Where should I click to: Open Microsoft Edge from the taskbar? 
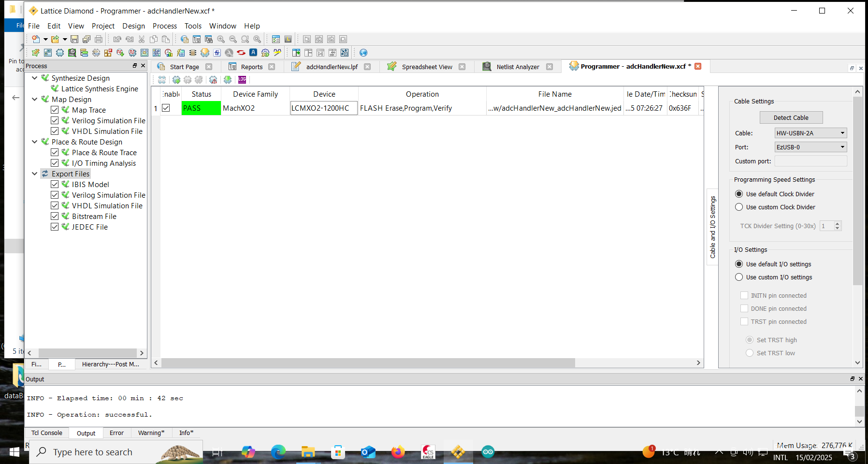(278, 452)
